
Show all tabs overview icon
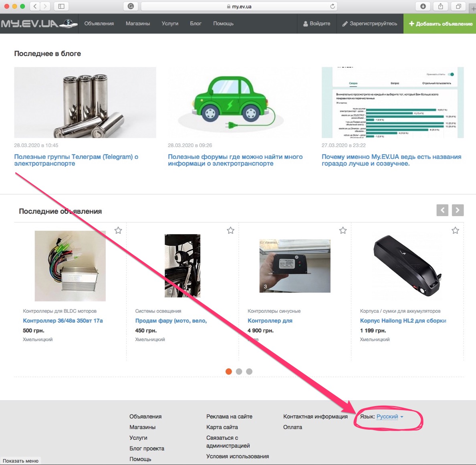(x=458, y=6)
